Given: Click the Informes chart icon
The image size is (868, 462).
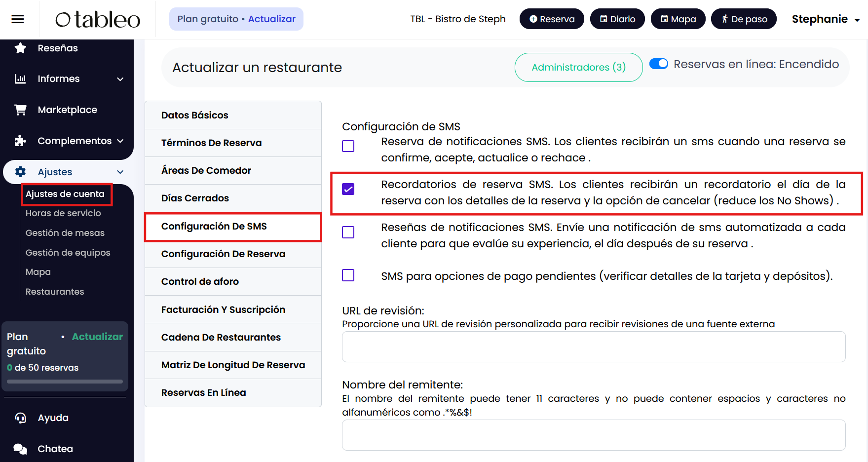Looking at the screenshot, I should click(20, 78).
